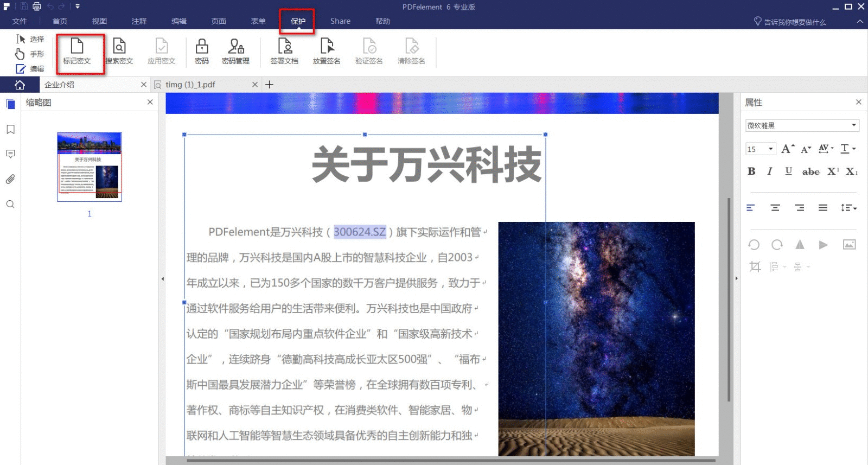Open the 搜索密文 search redaction tool

click(119, 52)
